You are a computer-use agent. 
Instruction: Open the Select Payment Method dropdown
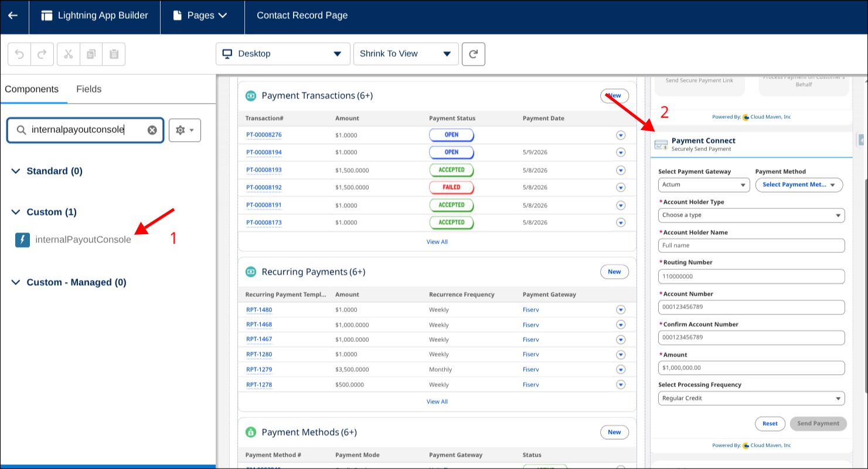click(x=799, y=185)
